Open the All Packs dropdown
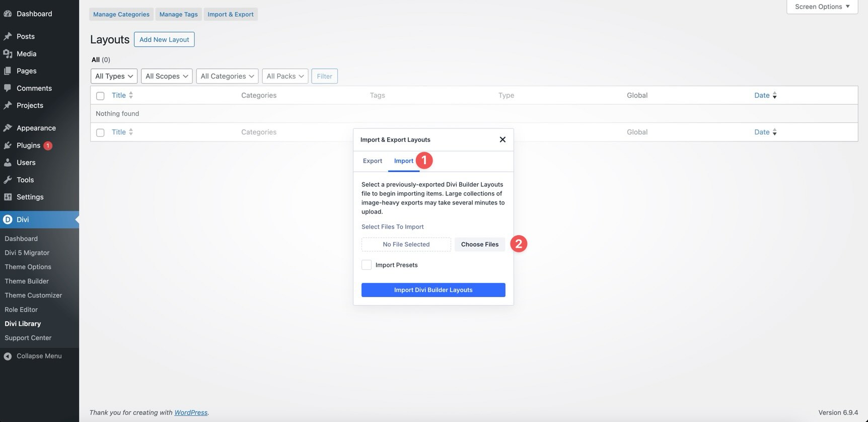 tap(285, 76)
